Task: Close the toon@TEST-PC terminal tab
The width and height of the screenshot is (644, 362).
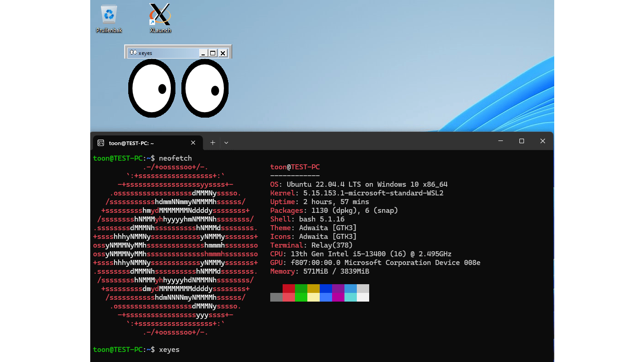Action: pos(193,143)
